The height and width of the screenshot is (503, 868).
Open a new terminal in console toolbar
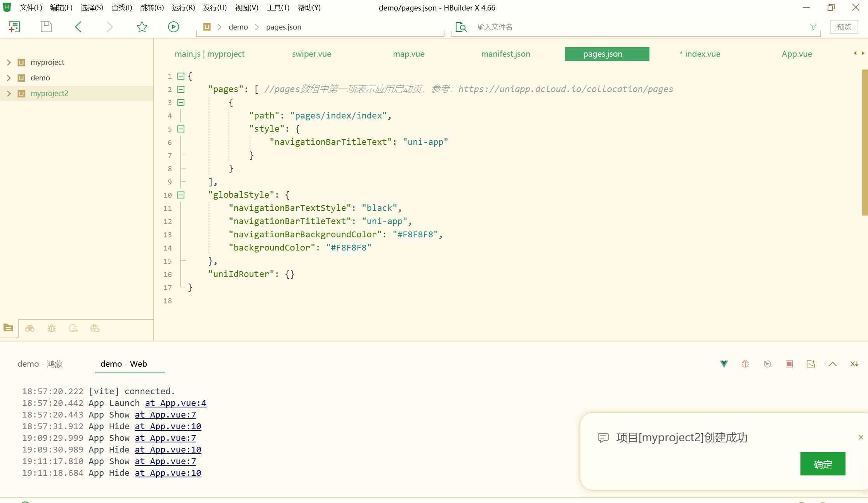[811, 364]
